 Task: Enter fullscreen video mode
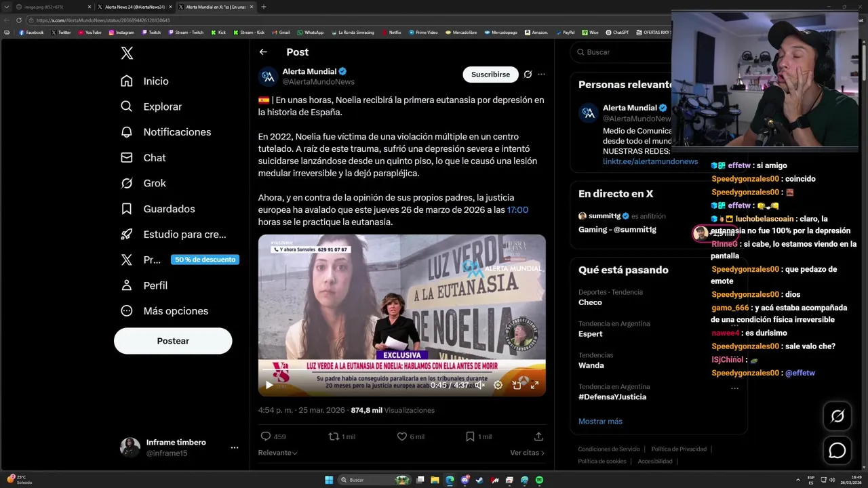[534, 385]
